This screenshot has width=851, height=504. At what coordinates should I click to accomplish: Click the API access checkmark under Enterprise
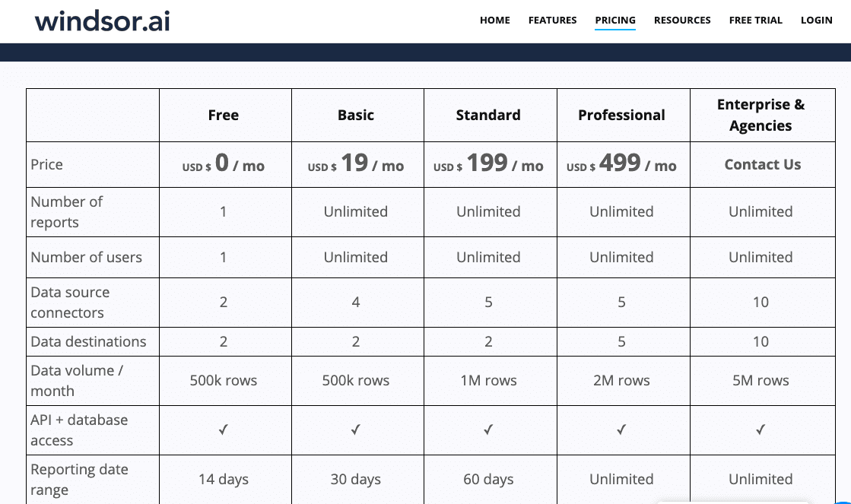tap(761, 430)
